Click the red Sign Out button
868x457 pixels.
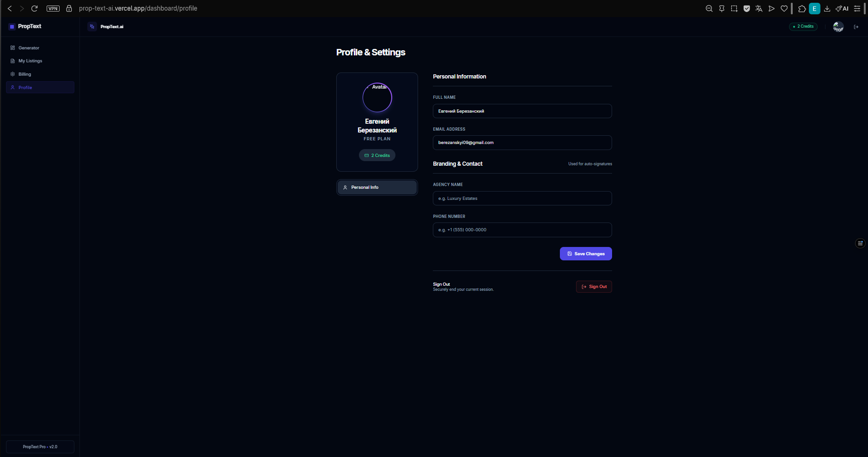pyautogui.click(x=594, y=286)
